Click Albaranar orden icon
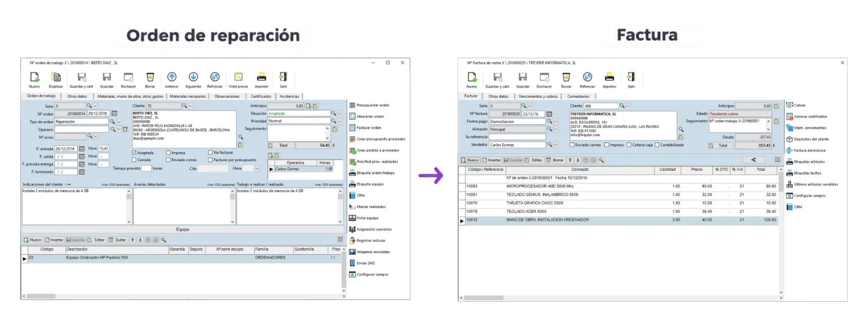868x326 pixels. (x=352, y=117)
